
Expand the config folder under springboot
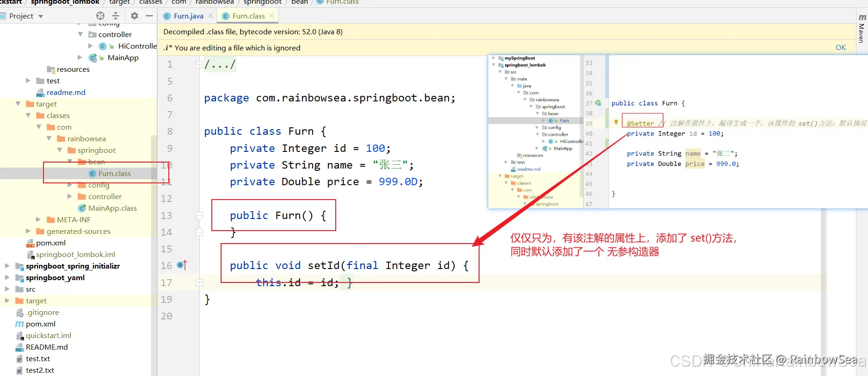point(70,185)
